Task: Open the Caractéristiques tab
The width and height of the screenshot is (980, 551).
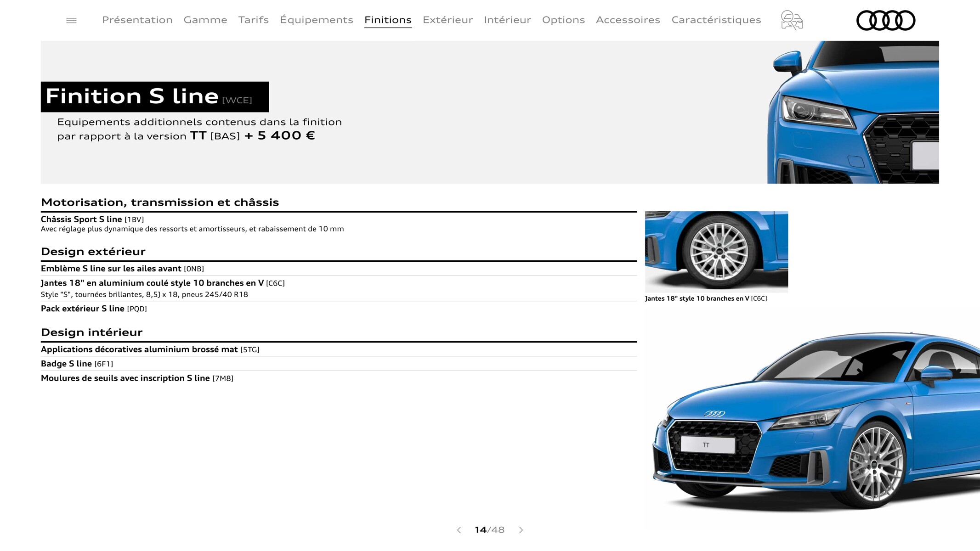Action: pos(716,20)
